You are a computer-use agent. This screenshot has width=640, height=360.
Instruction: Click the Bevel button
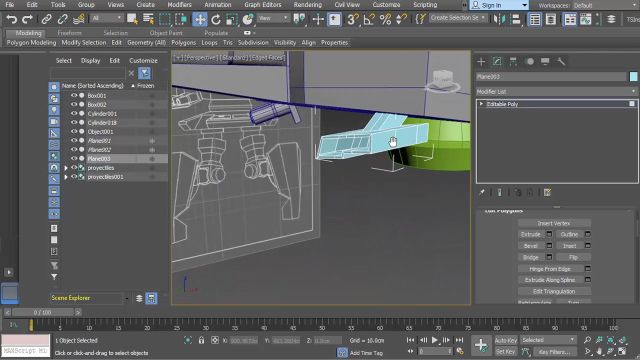point(531,246)
